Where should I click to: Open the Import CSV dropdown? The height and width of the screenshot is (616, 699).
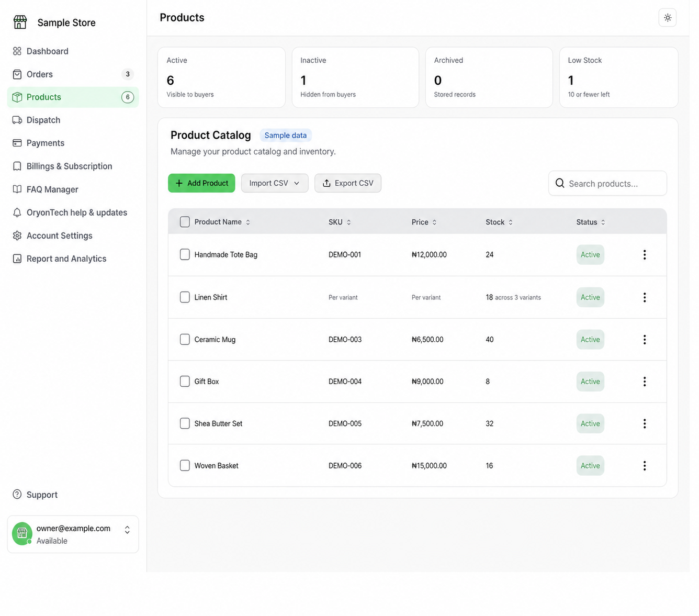click(275, 183)
